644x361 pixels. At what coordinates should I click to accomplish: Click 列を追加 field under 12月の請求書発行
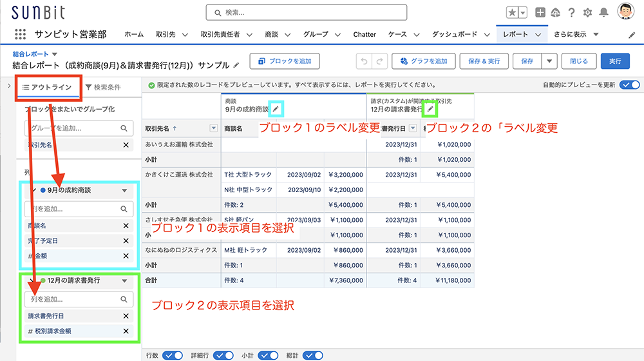(79, 299)
